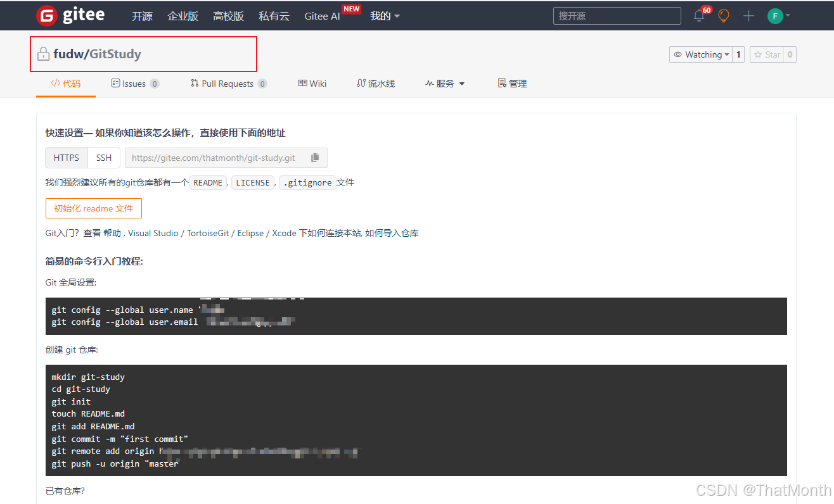Click the .gitignore tag
Image resolution: width=834 pixels, height=504 pixels.
[307, 182]
